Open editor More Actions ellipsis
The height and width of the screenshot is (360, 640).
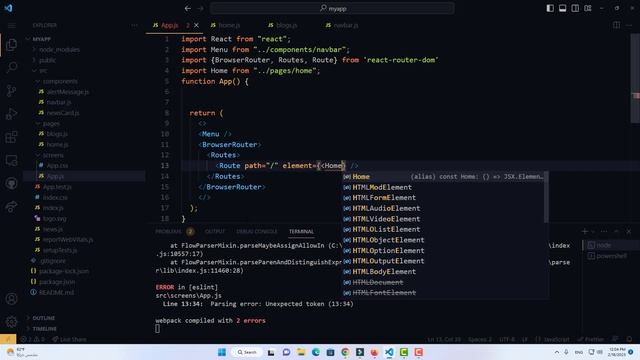[x=629, y=25]
